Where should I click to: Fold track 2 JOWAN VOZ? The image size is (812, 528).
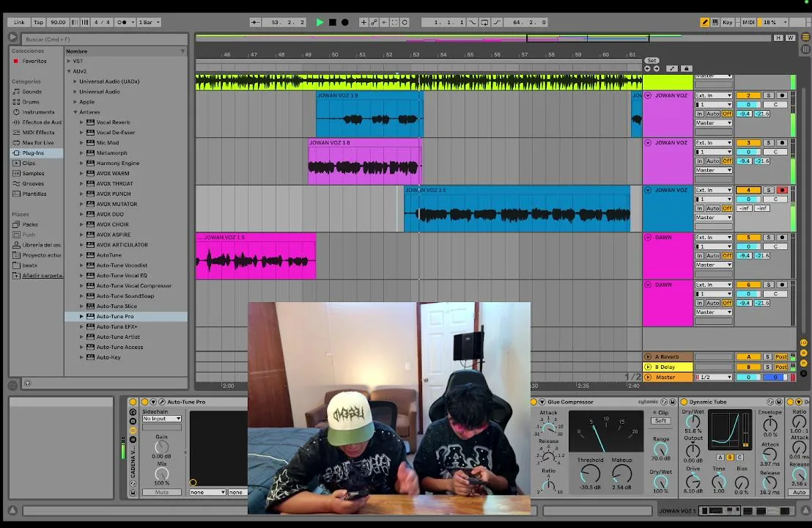(648, 95)
